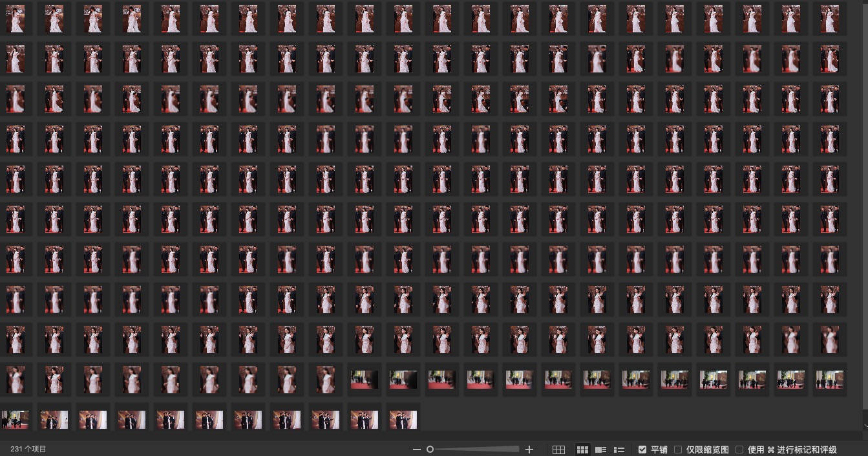Click the scroll down arrow at right edge
Viewport: 868px width, 456px height.
point(865,426)
